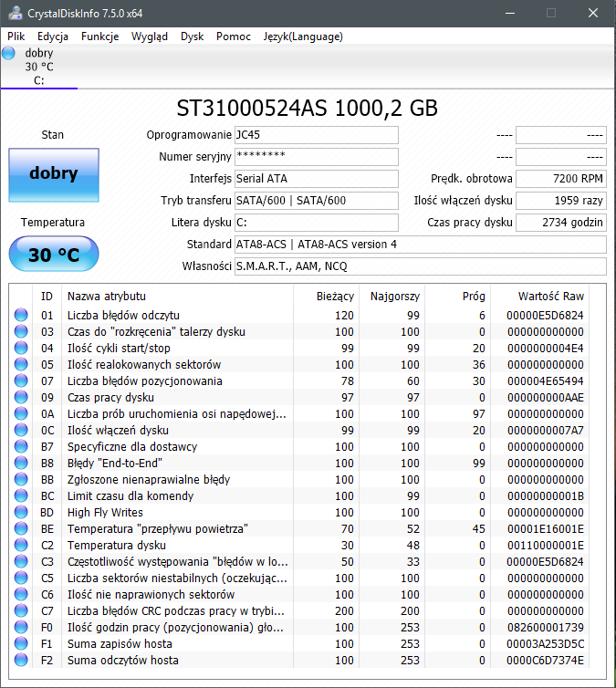This screenshot has height=688, width=616.
Task: Select the C: drive tab at top
Action: (x=39, y=67)
